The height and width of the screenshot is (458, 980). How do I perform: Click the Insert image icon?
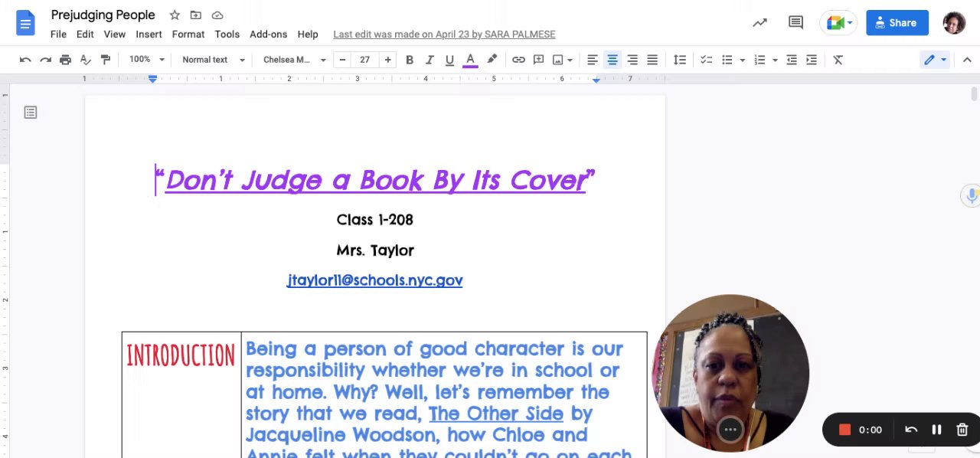click(558, 60)
